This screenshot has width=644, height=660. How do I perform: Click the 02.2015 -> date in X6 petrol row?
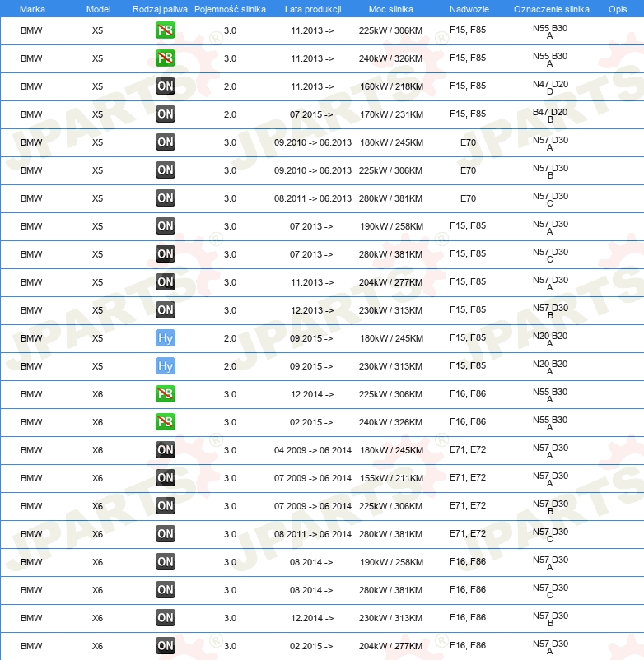click(311, 422)
